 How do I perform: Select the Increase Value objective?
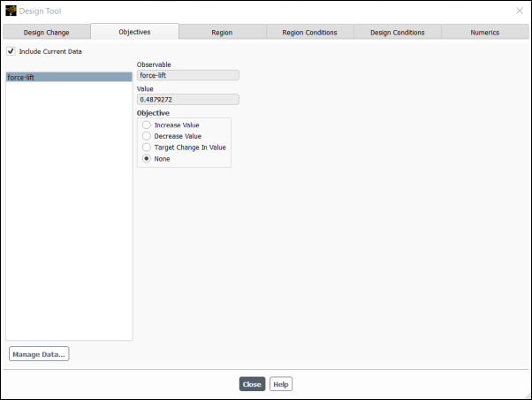147,125
